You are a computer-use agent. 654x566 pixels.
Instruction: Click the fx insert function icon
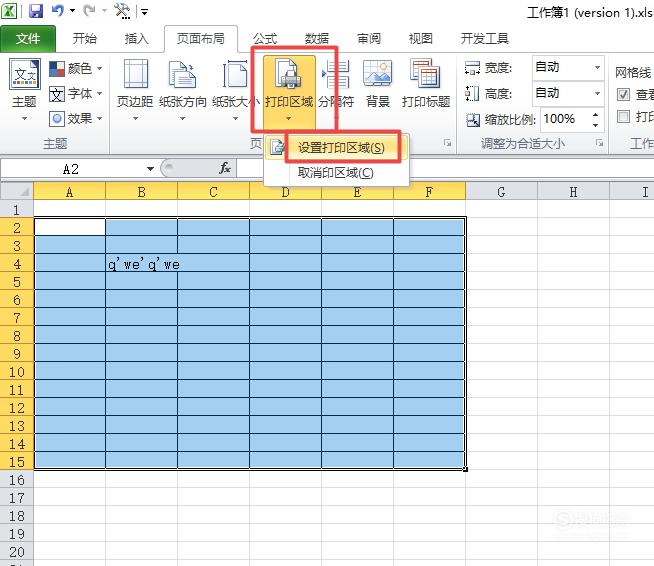225,168
